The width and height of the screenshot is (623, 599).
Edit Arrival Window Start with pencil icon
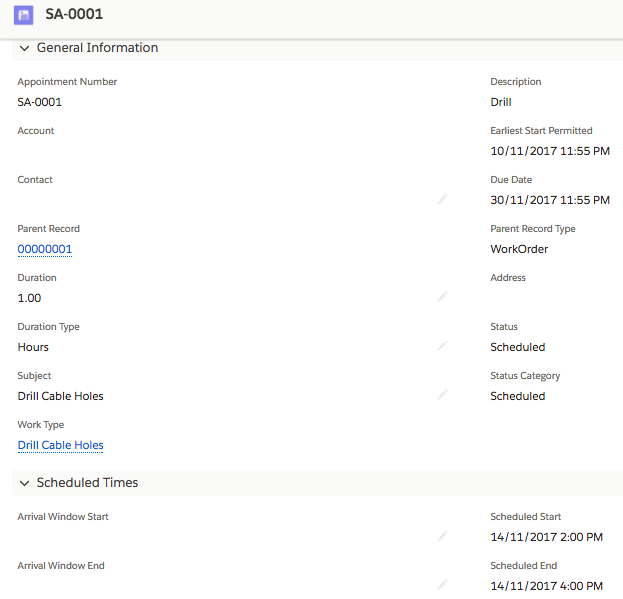[443, 536]
